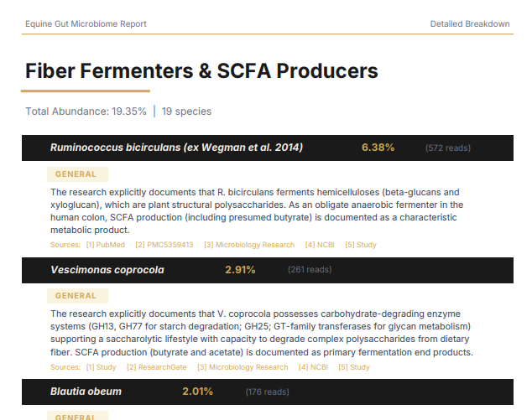Follow Microbiology Research link for Vescimonas coprocola
Viewport: 532px width, 420px height.
pos(243,367)
